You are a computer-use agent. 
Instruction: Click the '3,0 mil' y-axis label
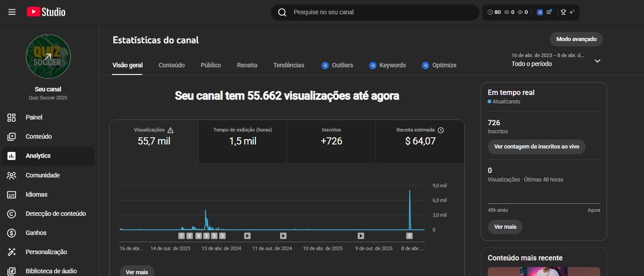(x=440, y=215)
